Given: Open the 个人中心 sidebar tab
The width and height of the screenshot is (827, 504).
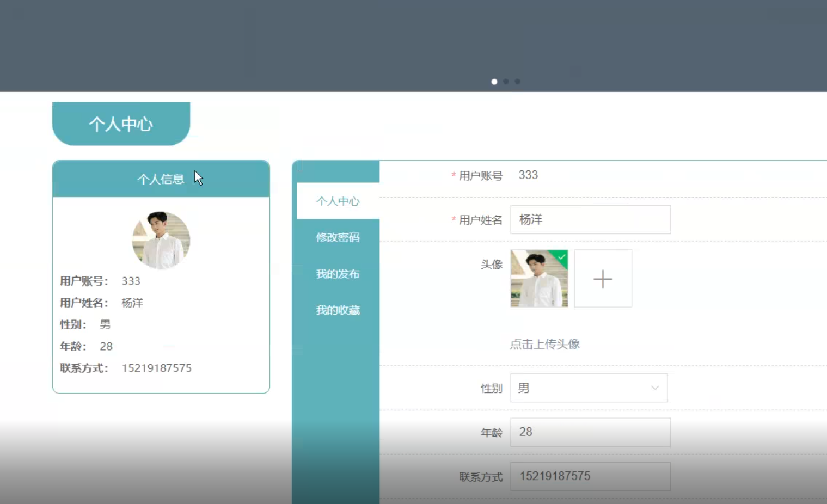Looking at the screenshot, I should coord(338,201).
